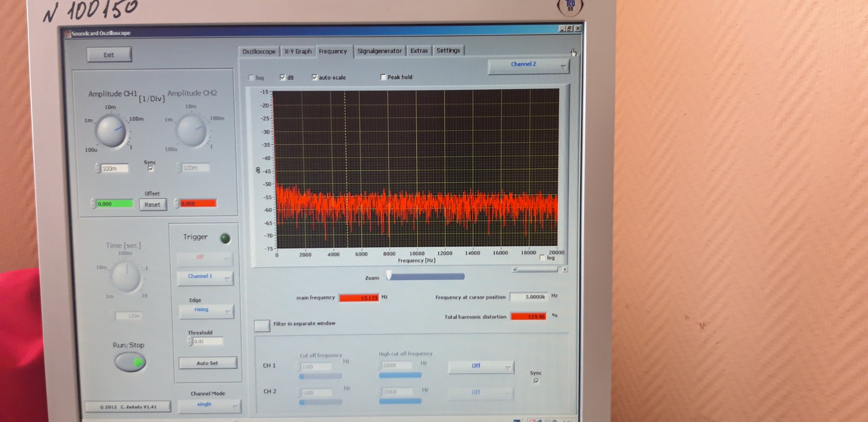Click the red CH2 offset field
The height and width of the screenshot is (422, 868).
[198, 204]
